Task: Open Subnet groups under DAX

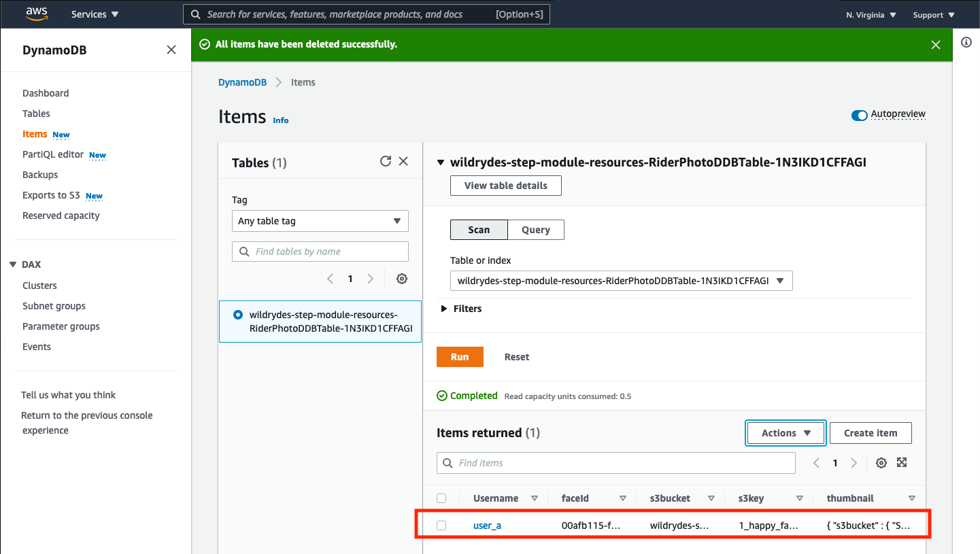Action: coord(54,306)
